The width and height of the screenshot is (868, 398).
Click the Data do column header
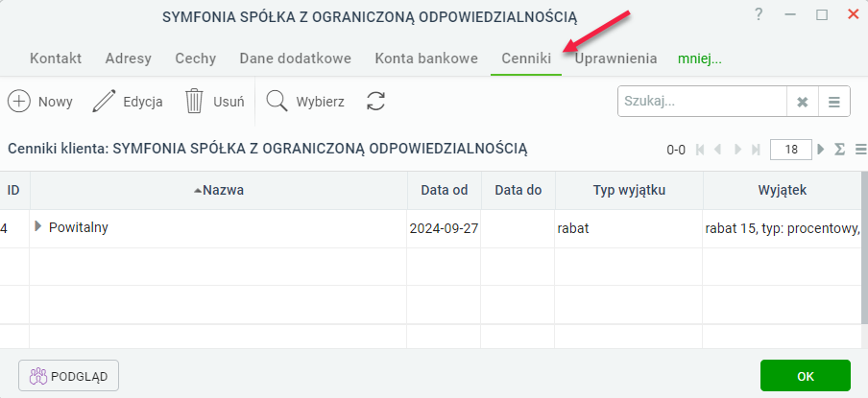pyautogui.click(x=518, y=190)
